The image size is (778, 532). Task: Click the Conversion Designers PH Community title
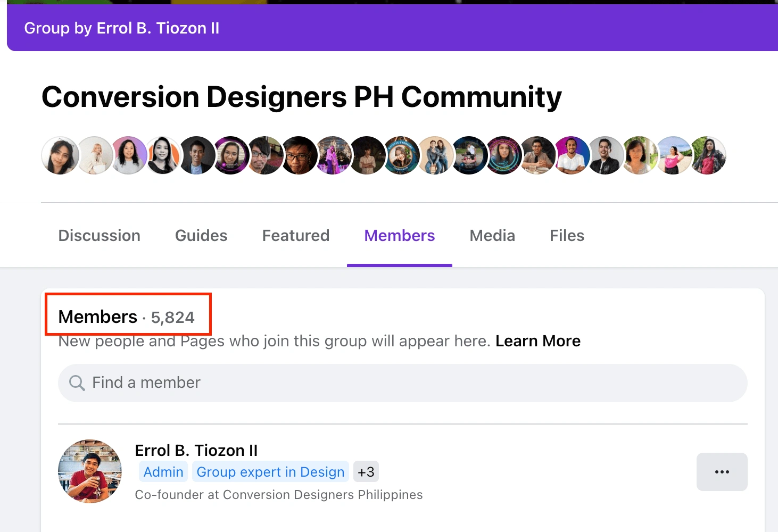click(302, 97)
